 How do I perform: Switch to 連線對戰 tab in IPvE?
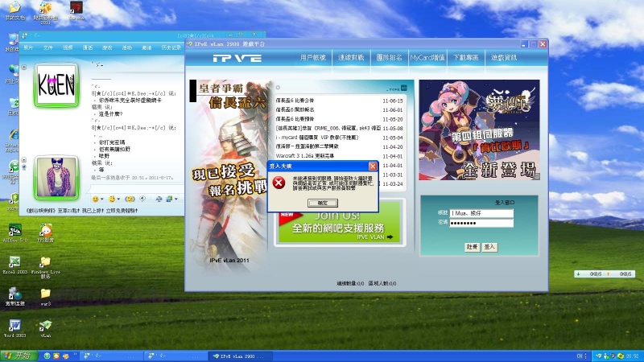point(351,58)
